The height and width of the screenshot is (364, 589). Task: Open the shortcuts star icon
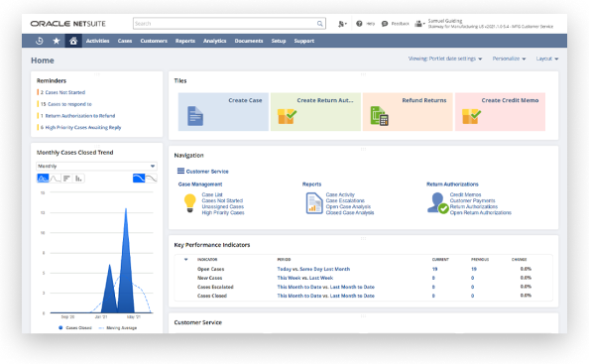[57, 41]
